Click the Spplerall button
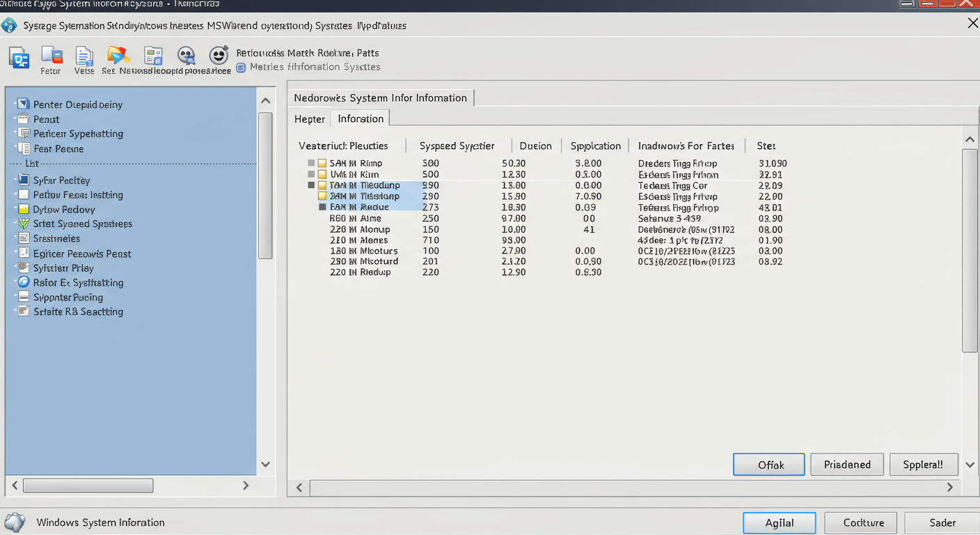 (924, 465)
